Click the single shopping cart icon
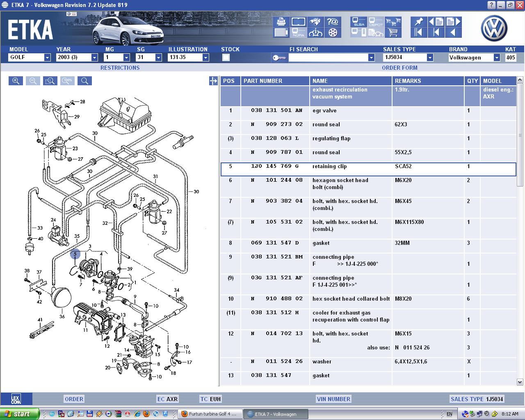Screen dimensions: 525x420 (393, 32)
